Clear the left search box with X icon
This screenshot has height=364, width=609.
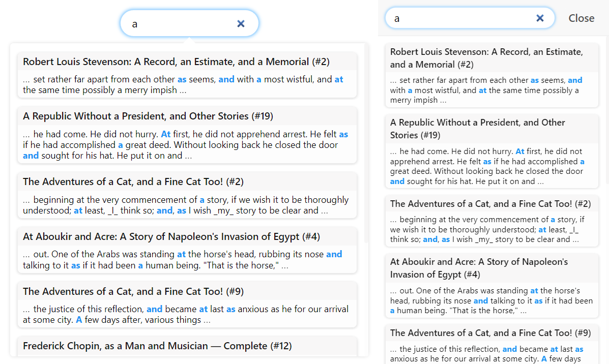(241, 24)
